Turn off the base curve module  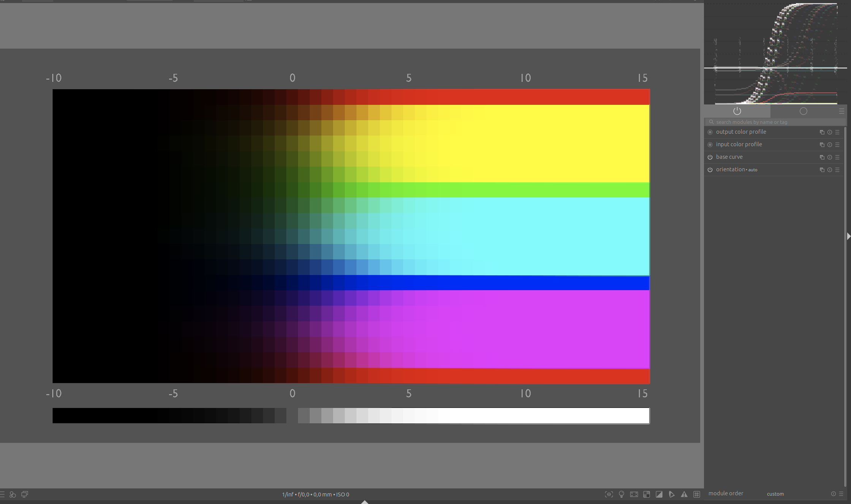coord(710,157)
